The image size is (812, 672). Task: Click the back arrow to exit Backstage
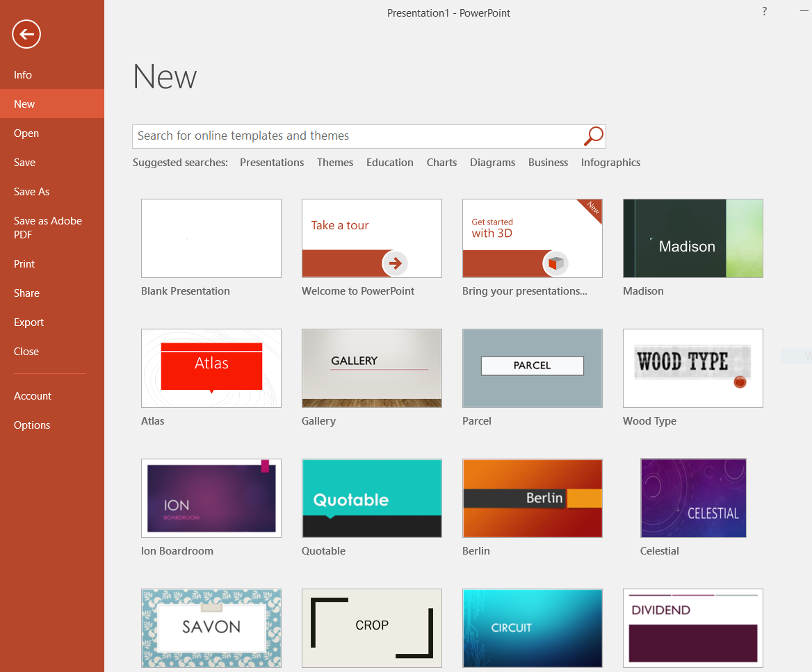(x=26, y=34)
